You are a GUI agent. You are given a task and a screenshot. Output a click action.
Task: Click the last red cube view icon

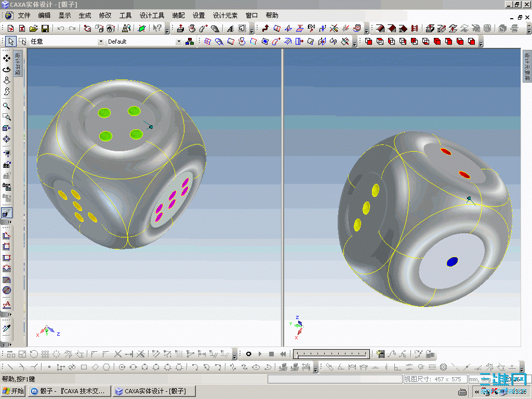click(471, 42)
